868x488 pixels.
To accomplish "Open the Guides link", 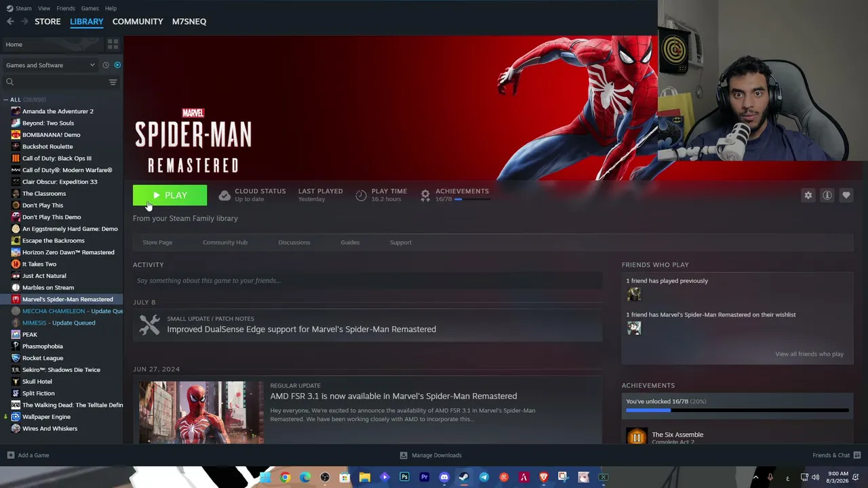I will point(350,243).
